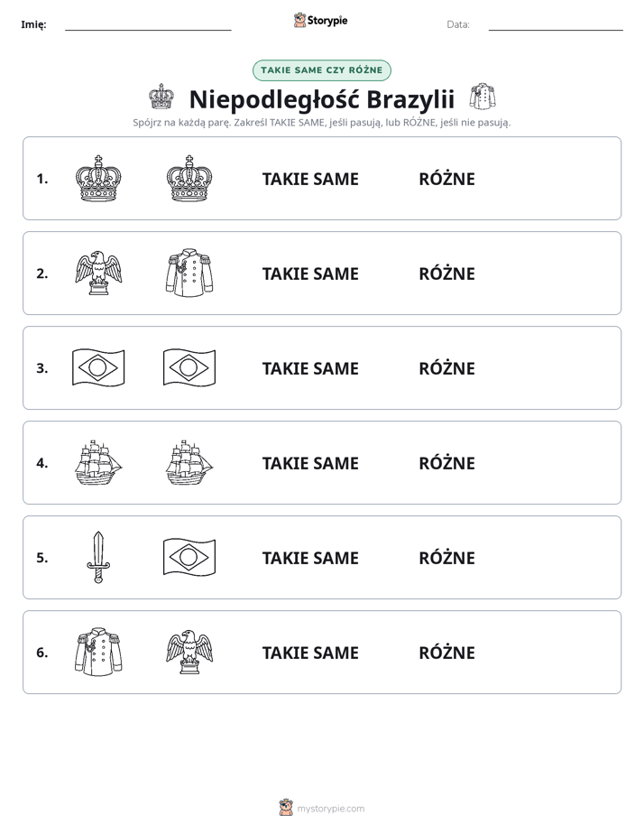Click the first Brazilian flag in row 3
Screen dimensions: 644x834
point(98,367)
